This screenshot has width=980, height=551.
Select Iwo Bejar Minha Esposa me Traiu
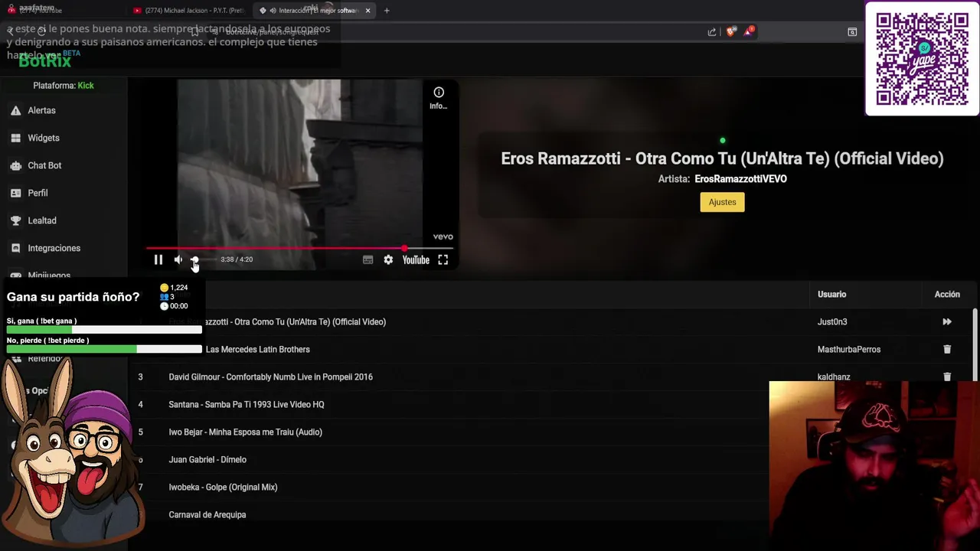click(245, 432)
